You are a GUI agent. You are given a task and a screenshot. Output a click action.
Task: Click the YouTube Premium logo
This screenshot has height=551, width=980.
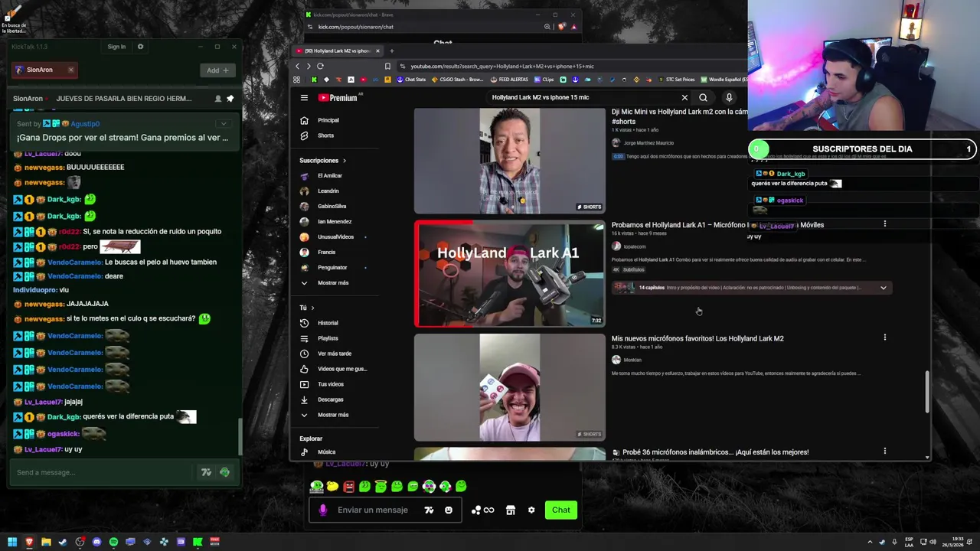[x=338, y=98]
